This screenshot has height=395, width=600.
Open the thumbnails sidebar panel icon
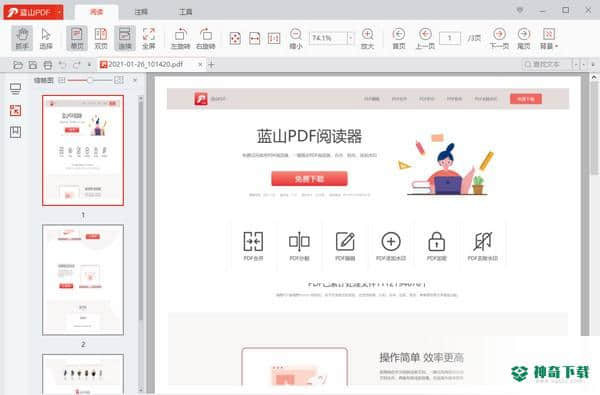[15, 111]
